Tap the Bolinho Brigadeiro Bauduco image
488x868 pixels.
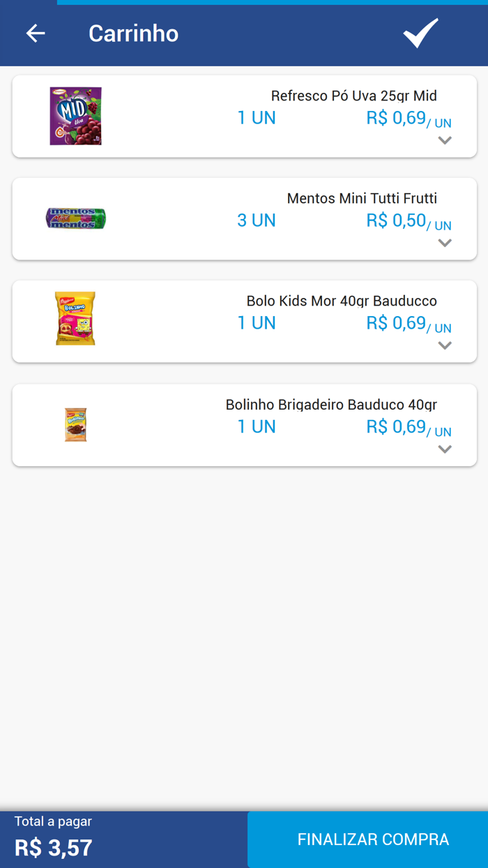click(x=75, y=424)
